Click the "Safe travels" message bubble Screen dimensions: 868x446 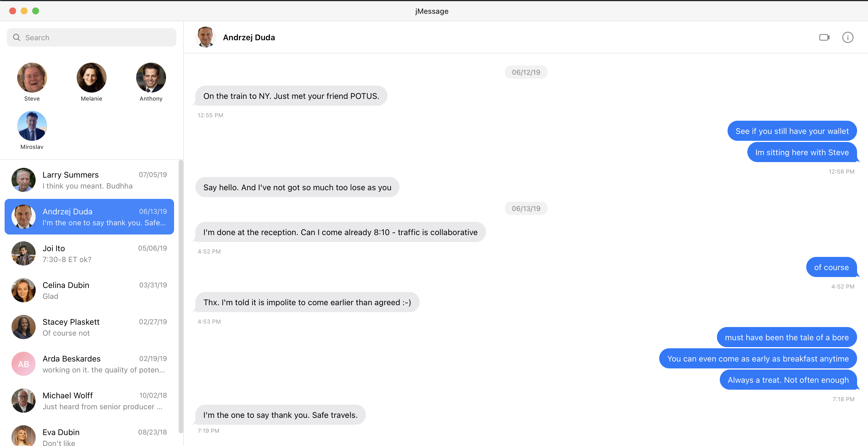click(x=280, y=415)
